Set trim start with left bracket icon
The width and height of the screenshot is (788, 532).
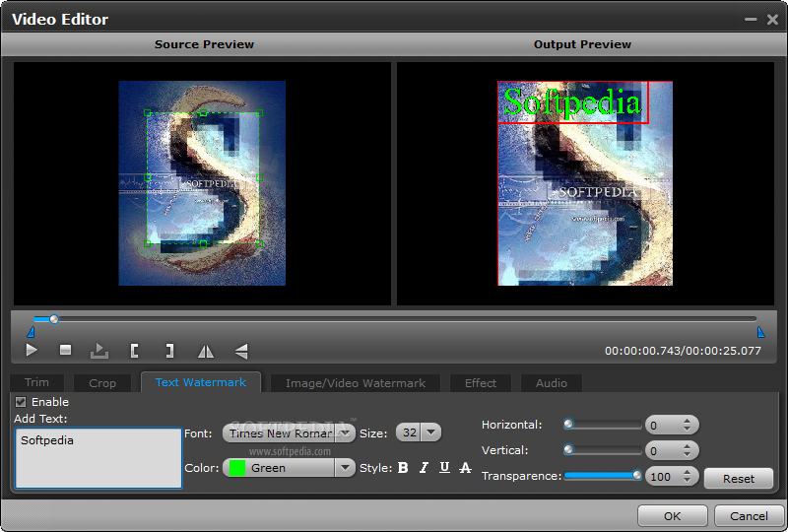[x=134, y=351]
